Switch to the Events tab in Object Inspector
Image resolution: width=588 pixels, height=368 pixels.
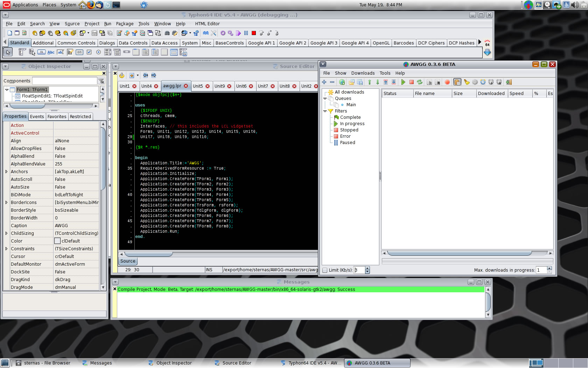37,117
